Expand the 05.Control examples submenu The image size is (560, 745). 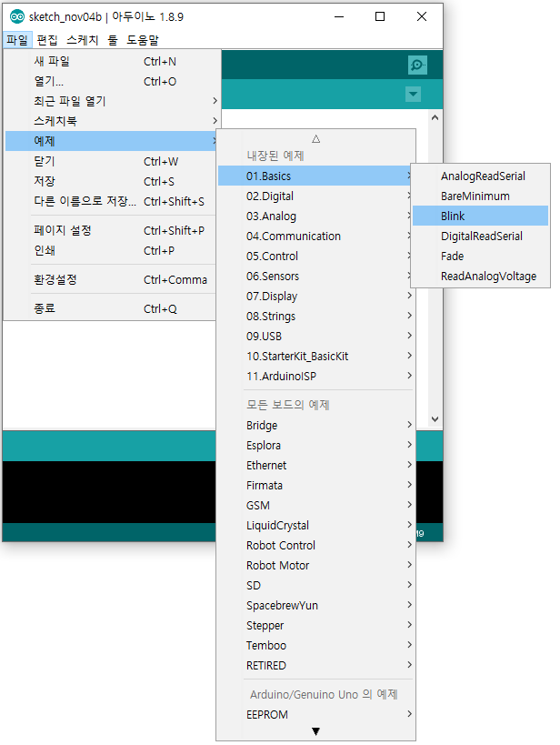point(315,257)
